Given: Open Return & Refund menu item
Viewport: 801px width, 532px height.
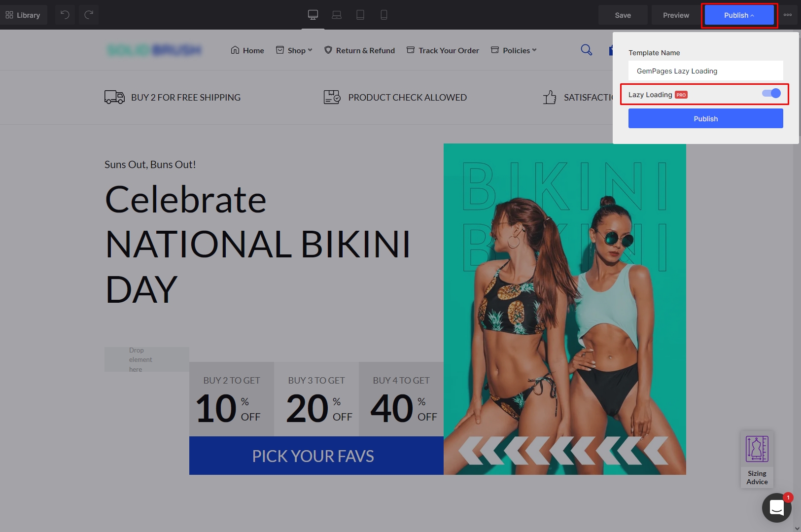Looking at the screenshot, I should pyautogui.click(x=360, y=50).
